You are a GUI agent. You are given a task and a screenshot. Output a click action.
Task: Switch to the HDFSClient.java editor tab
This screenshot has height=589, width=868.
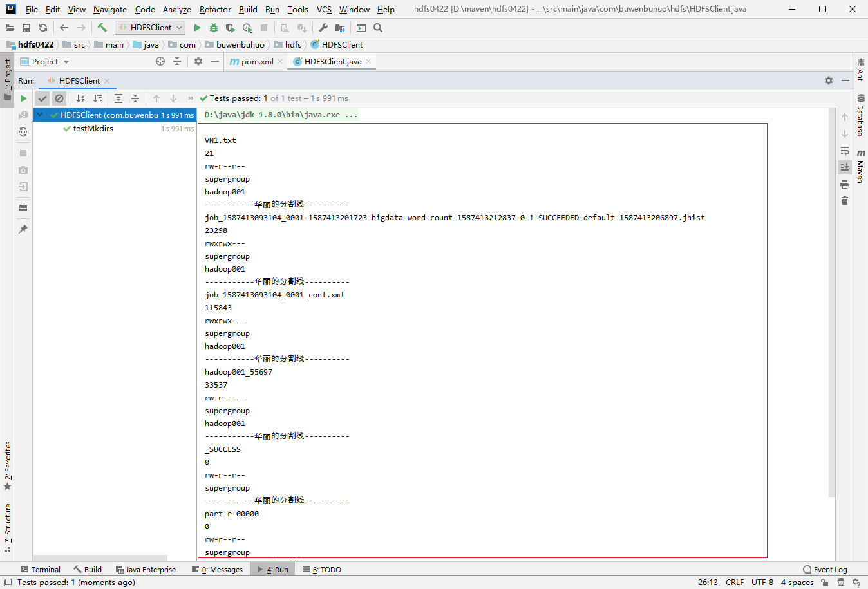[332, 62]
